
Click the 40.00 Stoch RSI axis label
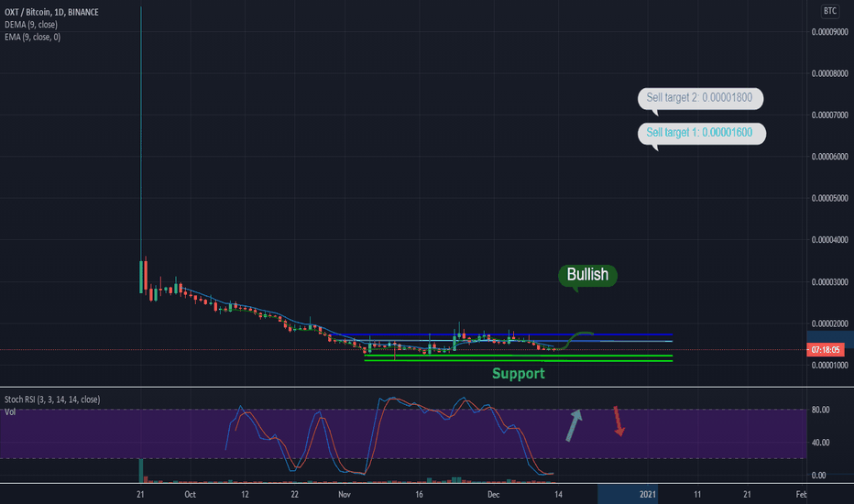(820, 443)
